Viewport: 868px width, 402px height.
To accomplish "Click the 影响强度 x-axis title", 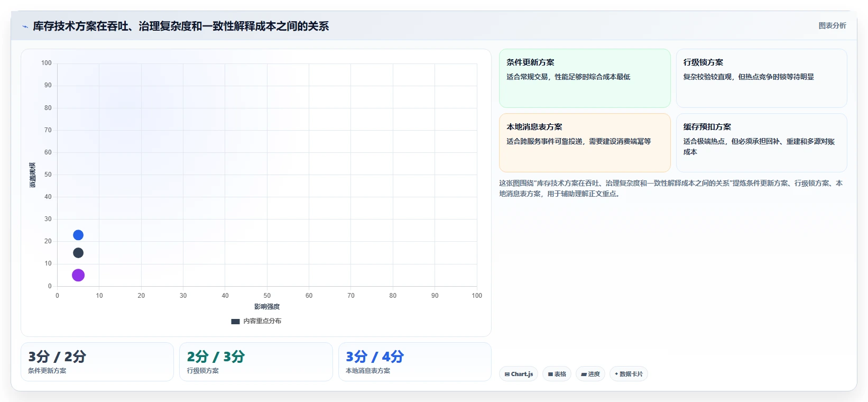I will click(x=267, y=307).
